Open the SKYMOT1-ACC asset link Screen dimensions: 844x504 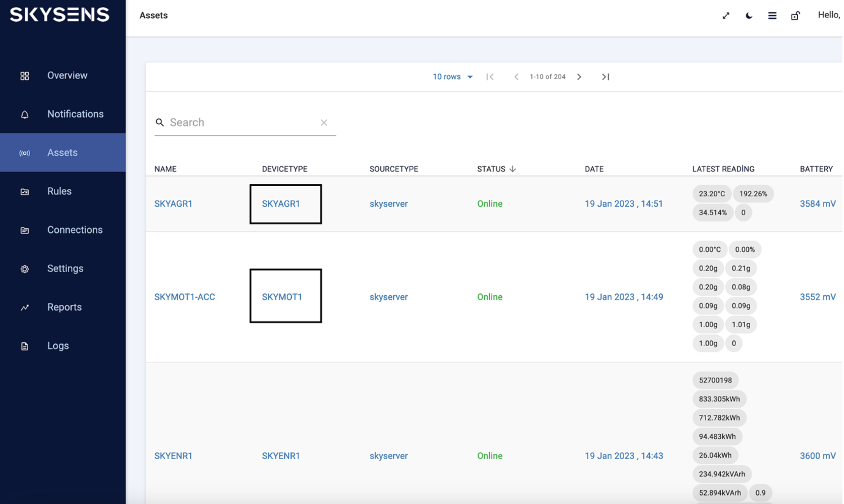[184, 297]
